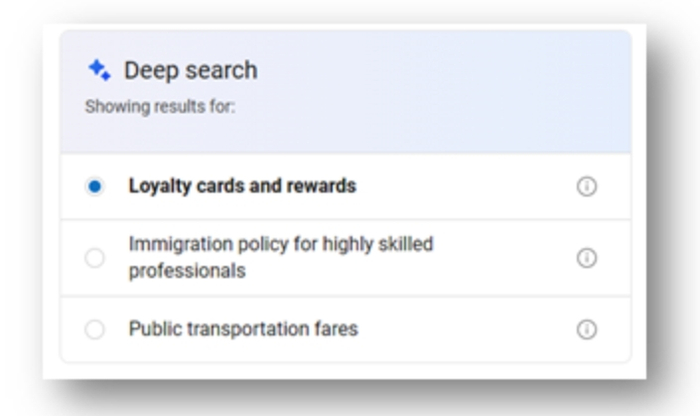Show info icon for Immigration policy option
Screen dimensions: 700x416
coord(587,258)
